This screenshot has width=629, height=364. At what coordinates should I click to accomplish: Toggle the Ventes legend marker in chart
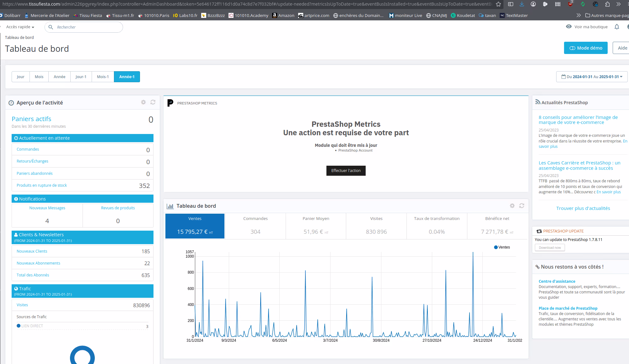point(496,247)
